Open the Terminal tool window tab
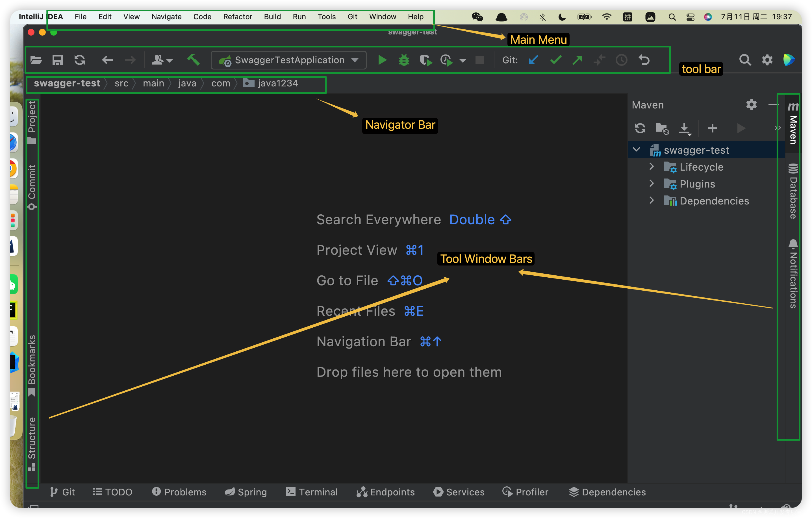The width and height of the screenshot is (812, 518). 312,492
